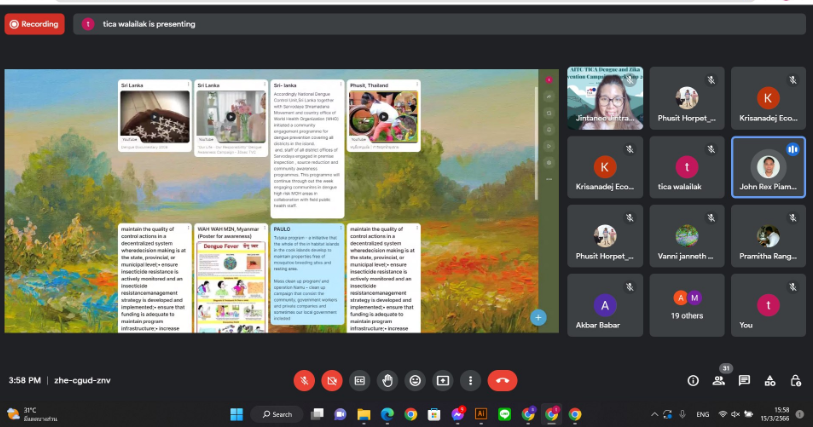The image size is (813, 427).
Task: Open the three-dot more options menu
Action: tap(470, 380)
